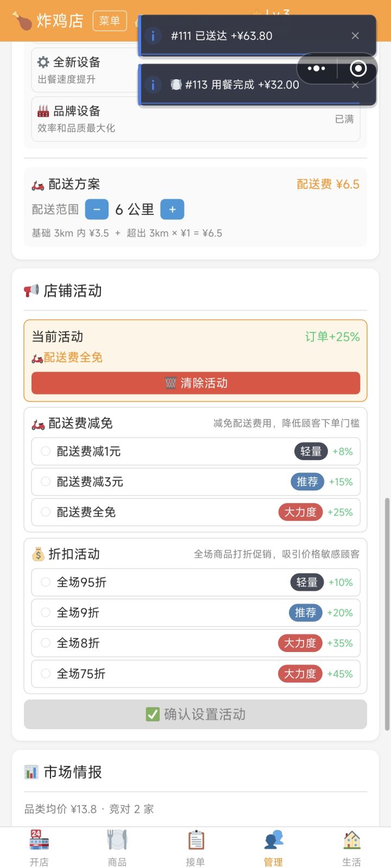This screenshot has height=868, width=391.
Task: Click the info icon on #111 notification
Action: click(x=153, y=36)
